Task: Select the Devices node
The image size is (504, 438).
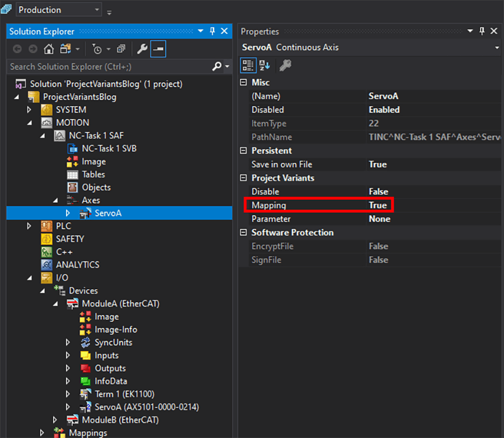Action: pos(83,291)
